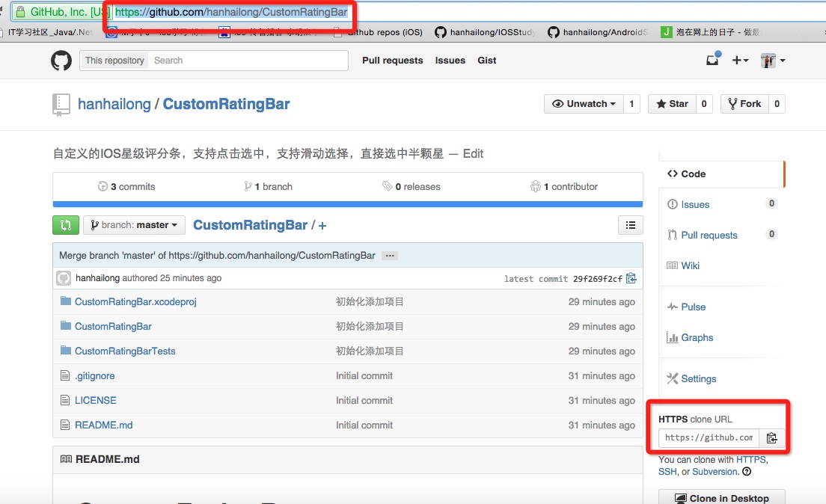The image size is (826, 504).
Task: Open the CustomRatingBar repository title link
Action: click(x=226, y=104)
